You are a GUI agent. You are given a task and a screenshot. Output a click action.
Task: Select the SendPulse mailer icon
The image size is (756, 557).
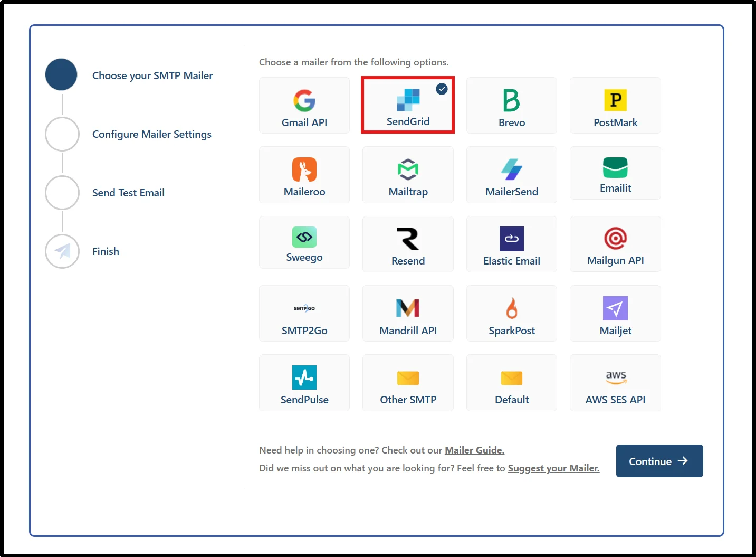304,377
